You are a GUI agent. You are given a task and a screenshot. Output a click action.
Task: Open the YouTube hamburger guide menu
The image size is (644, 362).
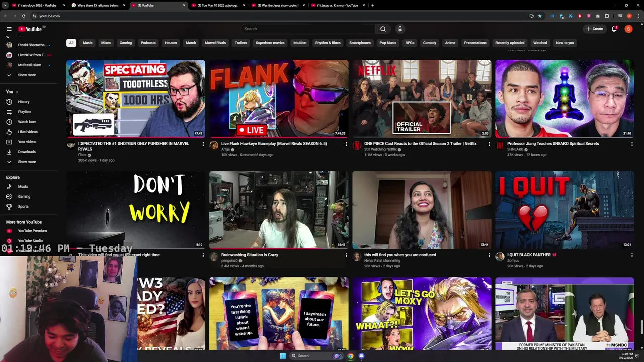pos(9,29)
